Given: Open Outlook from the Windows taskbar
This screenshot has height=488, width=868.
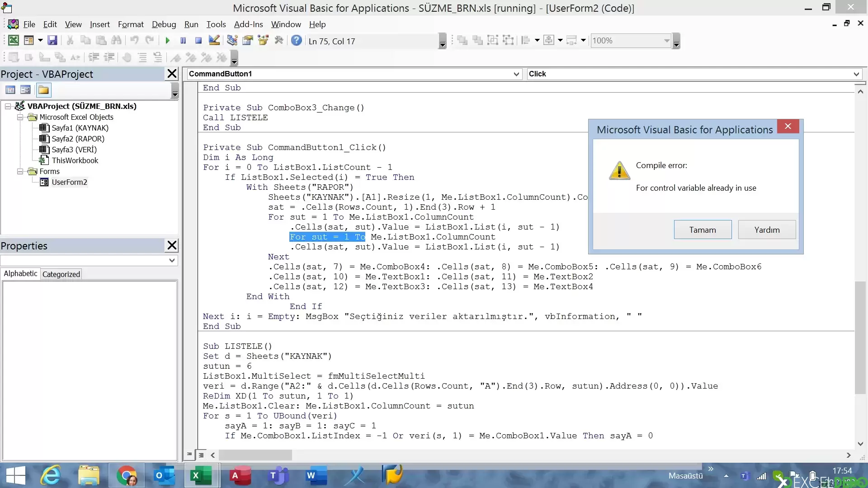Looking at the screenshot, I should click(164, 475).
